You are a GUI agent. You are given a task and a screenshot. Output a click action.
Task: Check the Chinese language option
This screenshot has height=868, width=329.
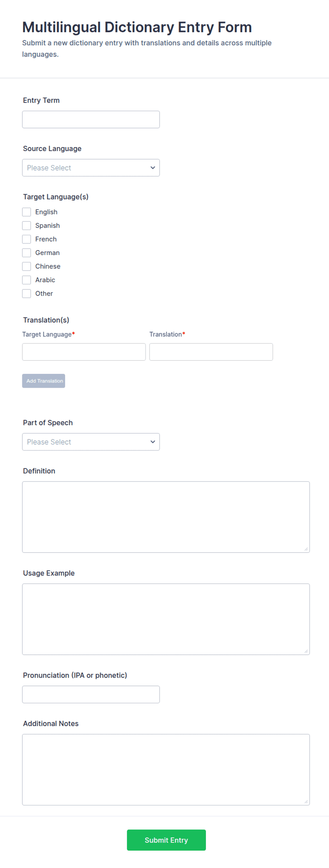click(x=27, y=266)
